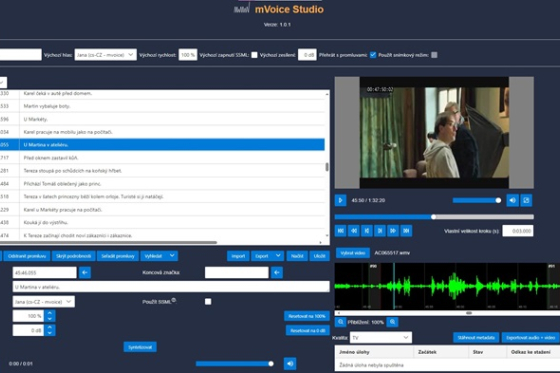Rewind the video by one step
Viewport: 560px width, 373px height.
click(x=354, y=231)
